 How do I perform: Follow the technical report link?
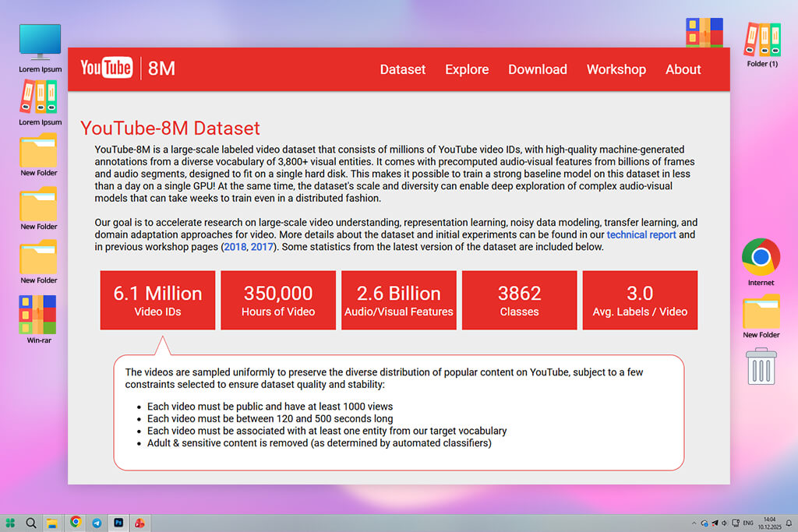(641, 234)
